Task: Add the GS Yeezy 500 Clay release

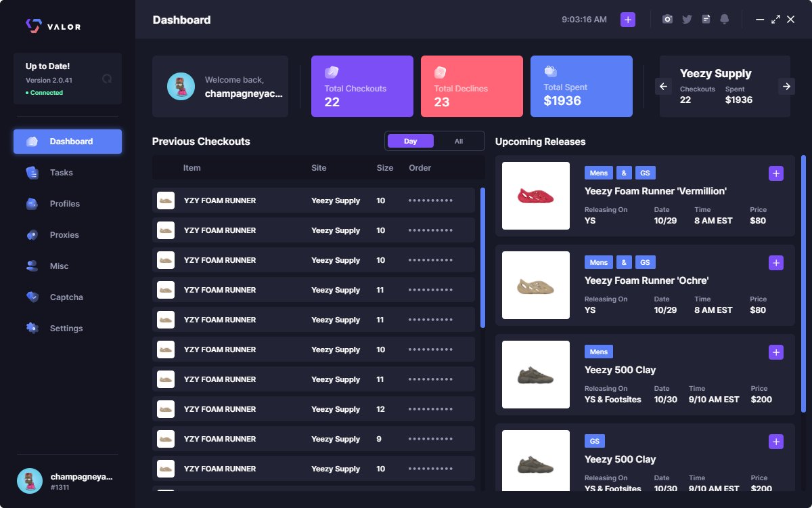Action: pyautogui.click(x=776, y=442)
